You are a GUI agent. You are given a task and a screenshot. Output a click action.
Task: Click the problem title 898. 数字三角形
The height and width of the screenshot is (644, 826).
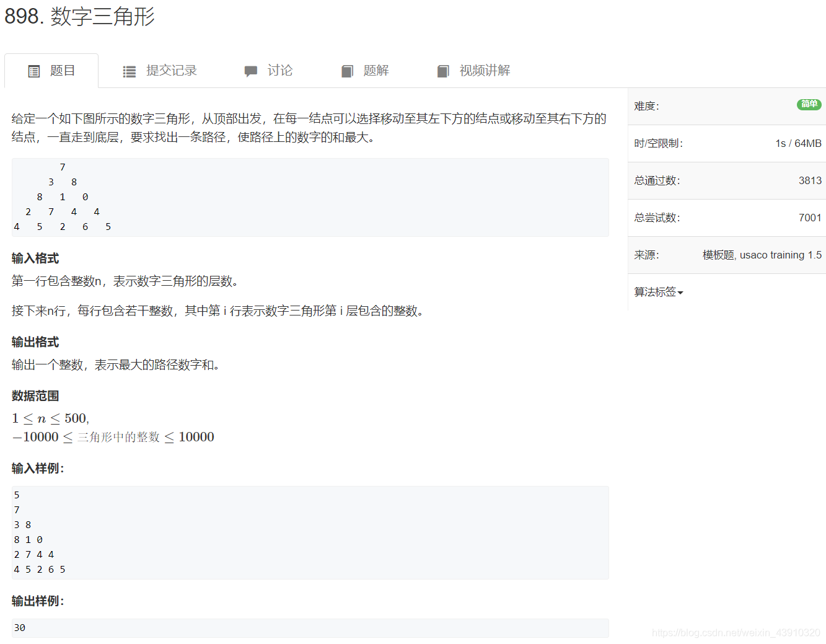click(81, 17)
